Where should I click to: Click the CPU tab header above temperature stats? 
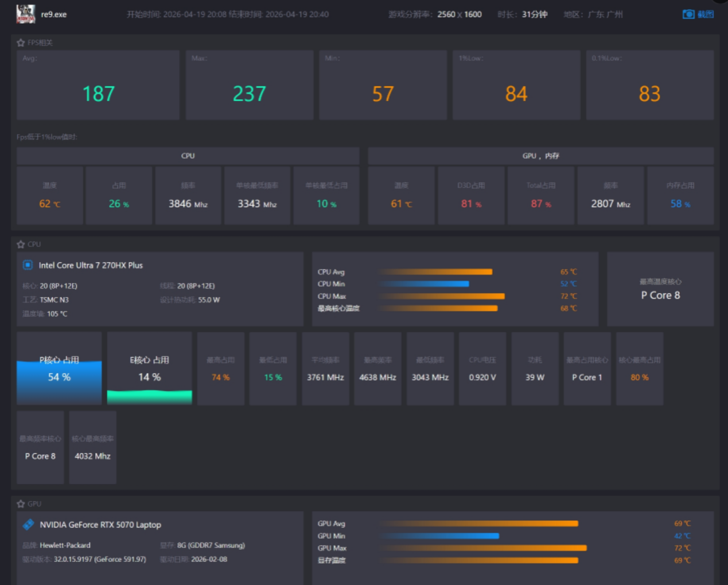click(x=188, y=156)
